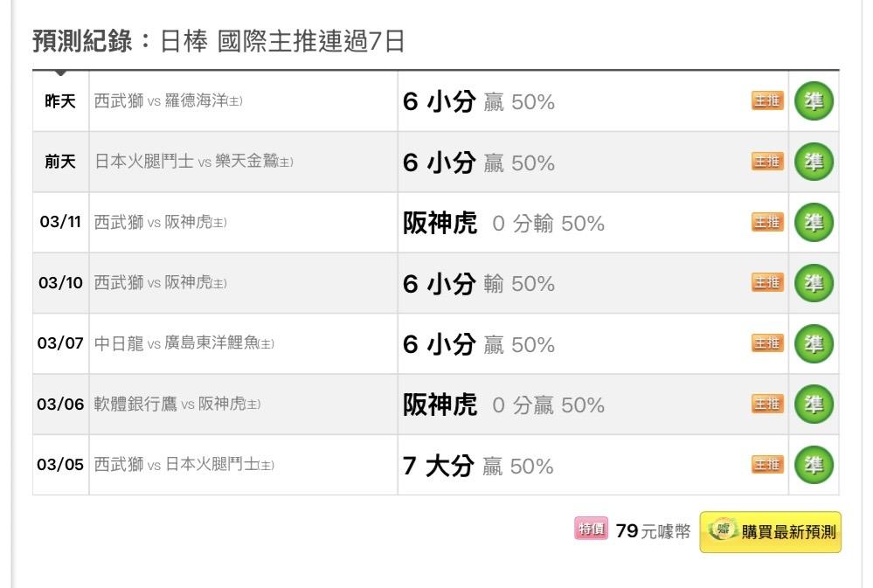The height and width of the screenshot is (588, 873).
Task: Open the 軟體銀行鷹 vs 阪神虎 matchup
Action: [177, 405]
